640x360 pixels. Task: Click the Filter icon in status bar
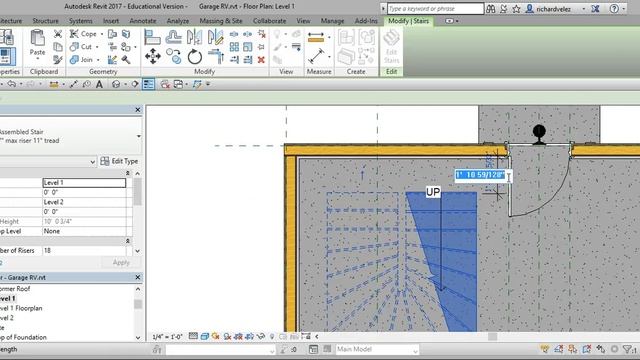click(627, 349)
